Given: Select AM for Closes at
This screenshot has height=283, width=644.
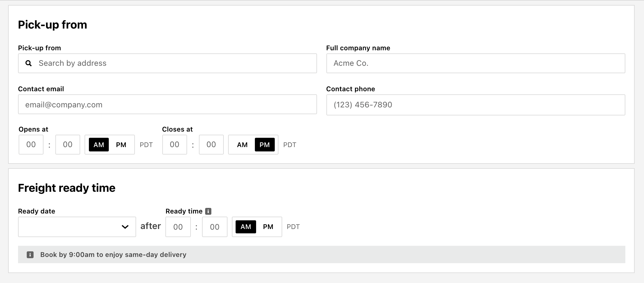Looking at the screenshot, I should point(242,145).
